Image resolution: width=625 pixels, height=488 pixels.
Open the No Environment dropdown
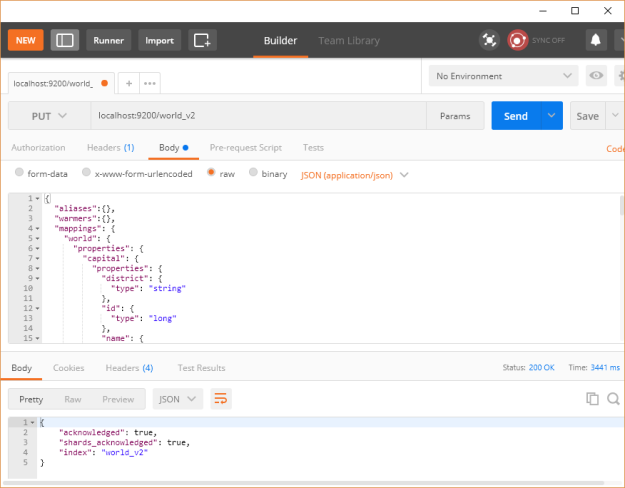(503, 76)
